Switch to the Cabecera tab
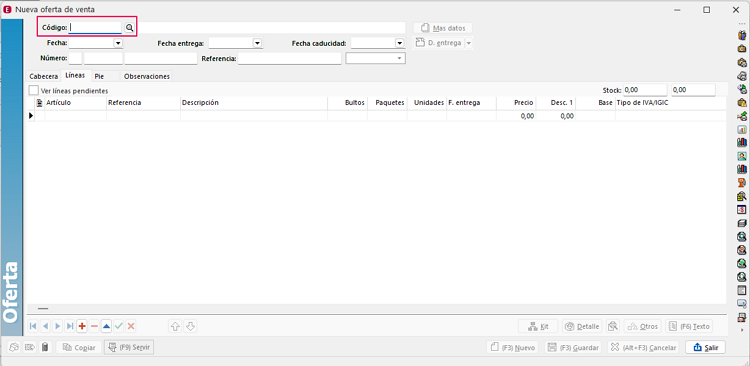The height and width of the screenshot is (366, 750). pos(44,77)
